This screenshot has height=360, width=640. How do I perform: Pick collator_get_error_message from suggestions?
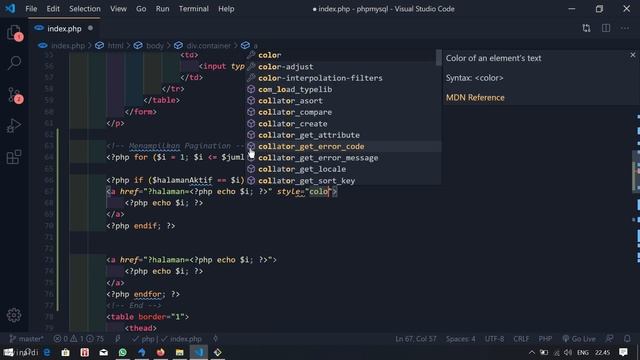point(342,158)
